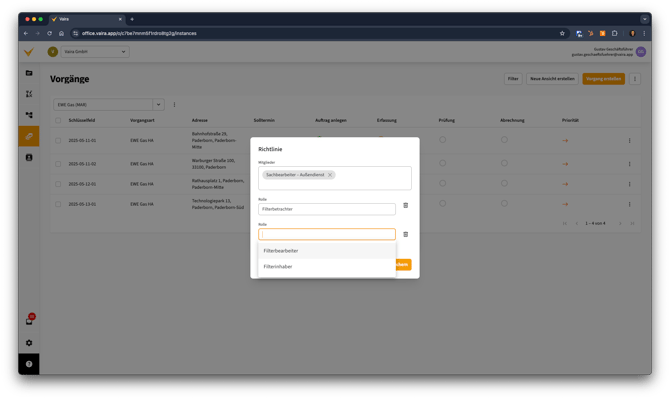Toggle Prüfung circle for 2025-05-13-01
Image resolution: width=670 pixels, height=399 pixels.
pos(442,203)
